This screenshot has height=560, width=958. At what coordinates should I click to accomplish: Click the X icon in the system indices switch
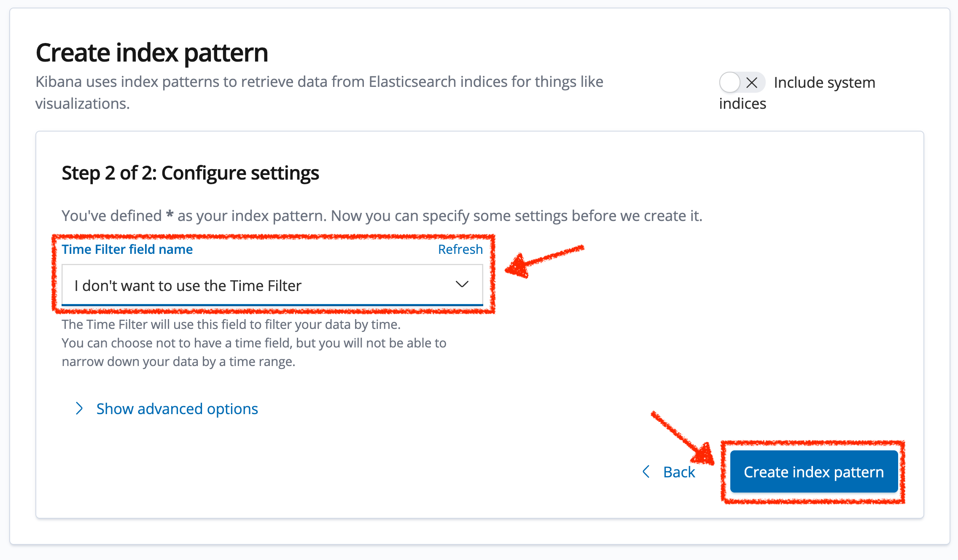752,83
